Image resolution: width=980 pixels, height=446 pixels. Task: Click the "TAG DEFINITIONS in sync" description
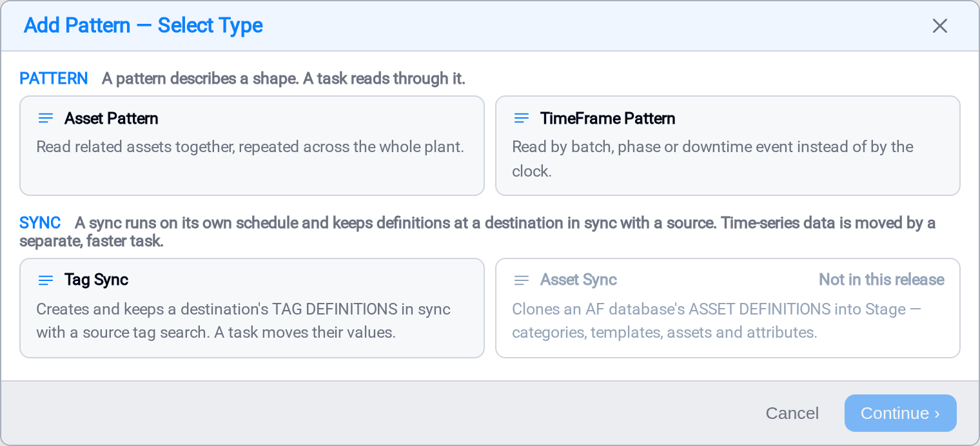[244, 321]
